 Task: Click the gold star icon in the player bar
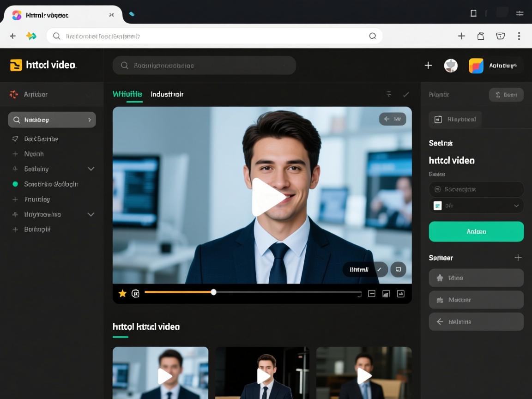(122, 293)
